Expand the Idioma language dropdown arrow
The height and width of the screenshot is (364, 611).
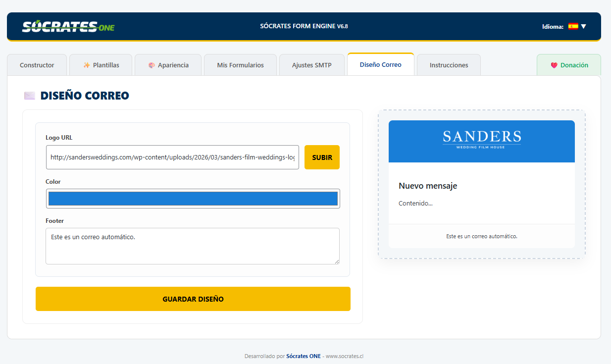pyautogui.click(x=584, y=26)
